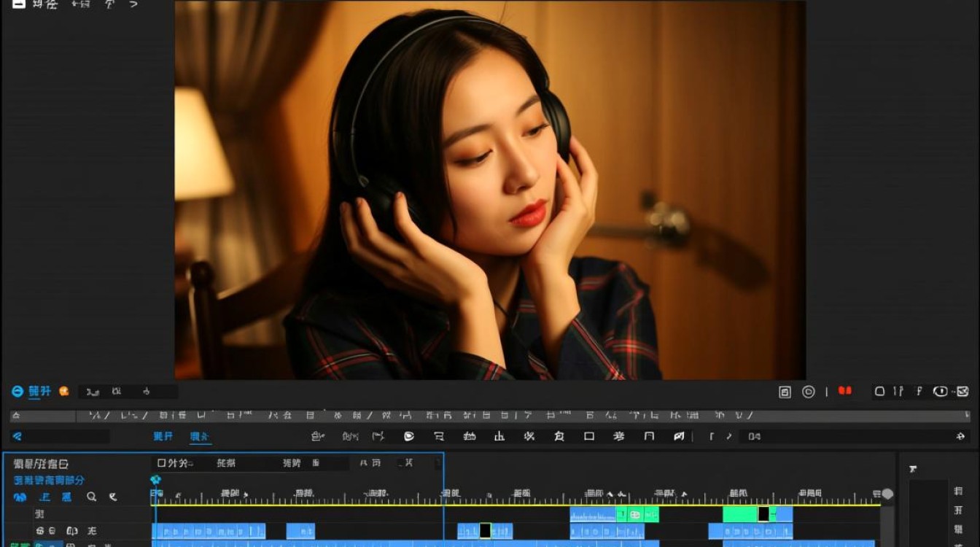The height and width of the screenshot is (547, 980).
Task: Click the envelope icon at the far right under the preview
Action: (962, 392)
